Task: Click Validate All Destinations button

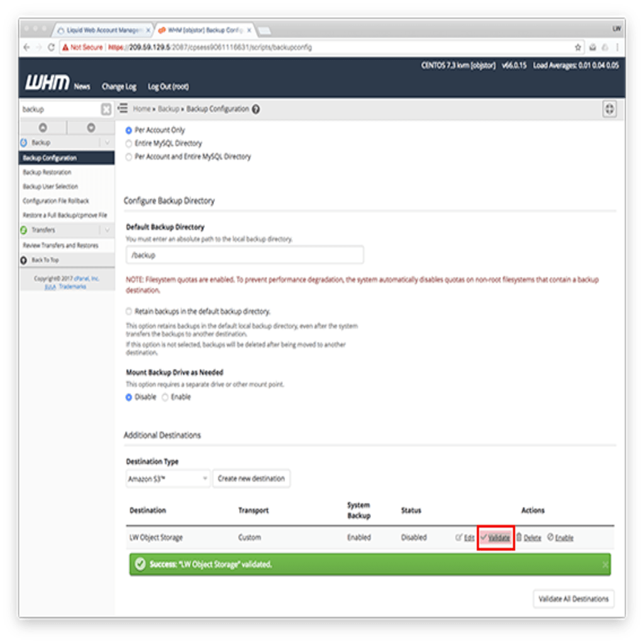Action: point(574,599)
